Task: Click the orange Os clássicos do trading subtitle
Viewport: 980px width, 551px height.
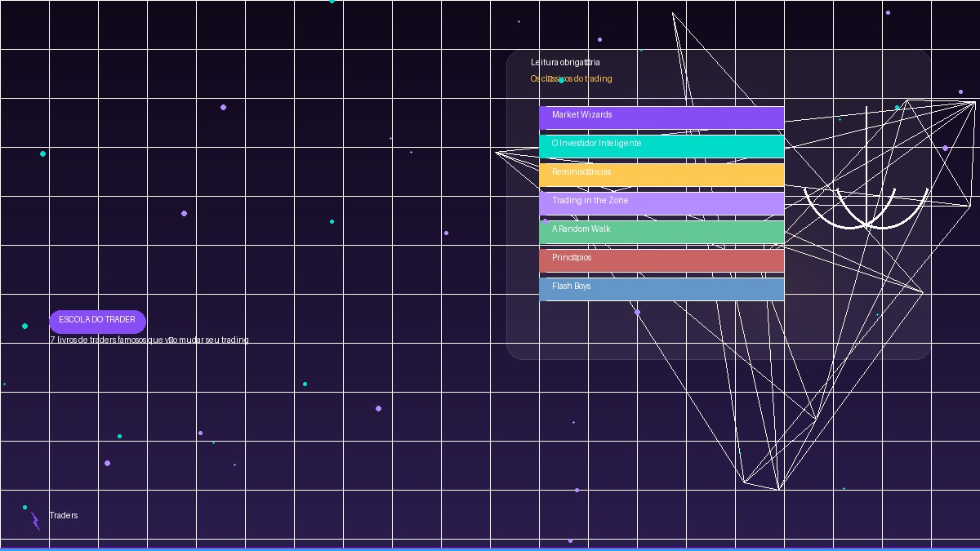Action: coord(571,78)
